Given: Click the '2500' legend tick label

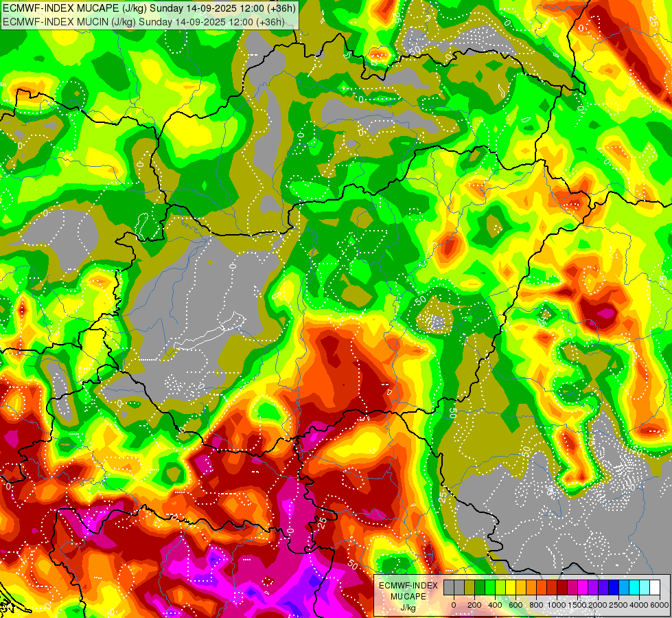Looking at the screenshot, I should point(619,605).
